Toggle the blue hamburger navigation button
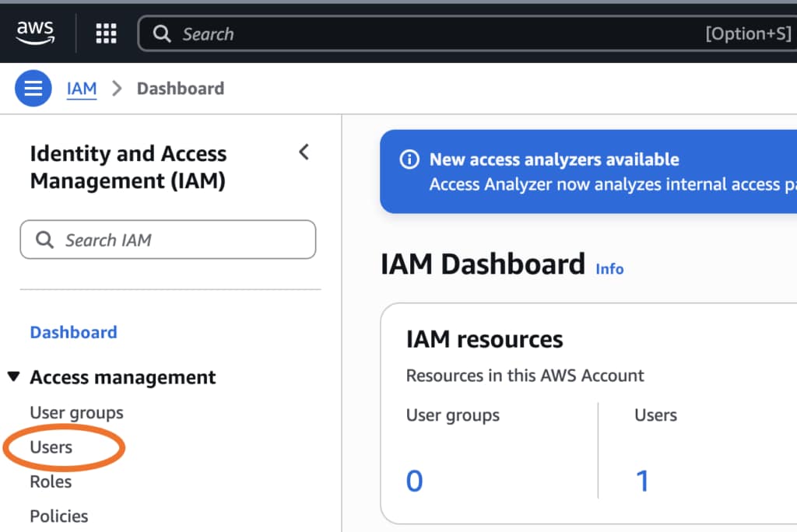The image size is (797, 532). [33, 89]
